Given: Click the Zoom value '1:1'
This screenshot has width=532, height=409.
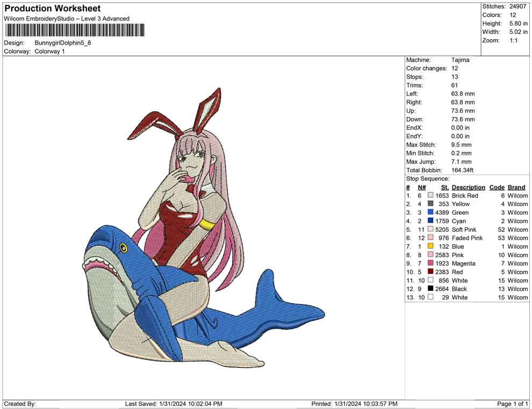Looking at the screenshot, I should click(x=514, y=40).
